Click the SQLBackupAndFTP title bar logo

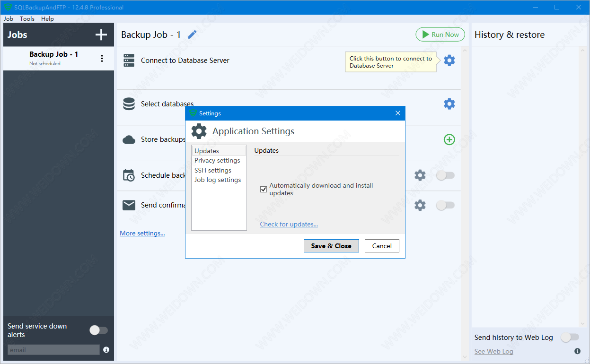[x=8, y=7]
